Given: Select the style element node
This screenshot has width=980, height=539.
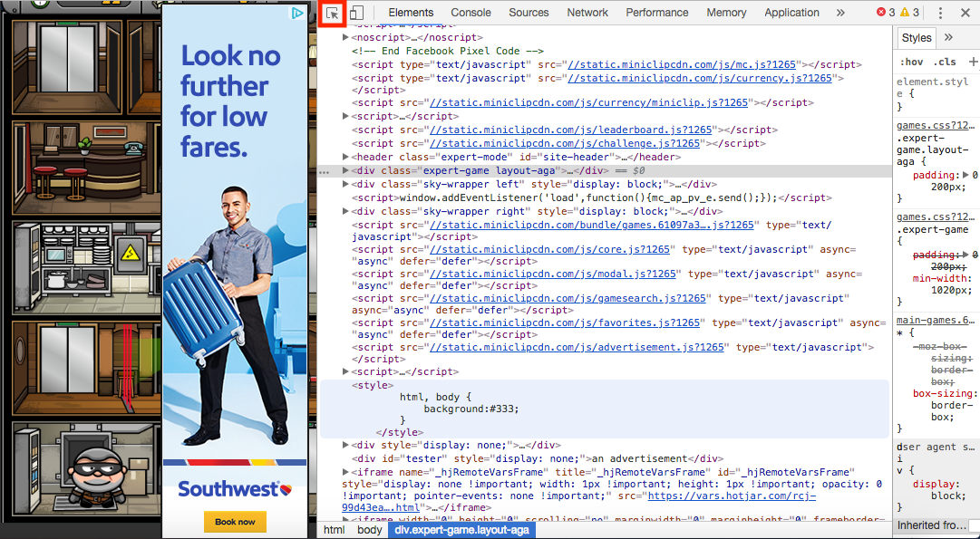Looking at the screenshot, I should [x=374, y=385].
